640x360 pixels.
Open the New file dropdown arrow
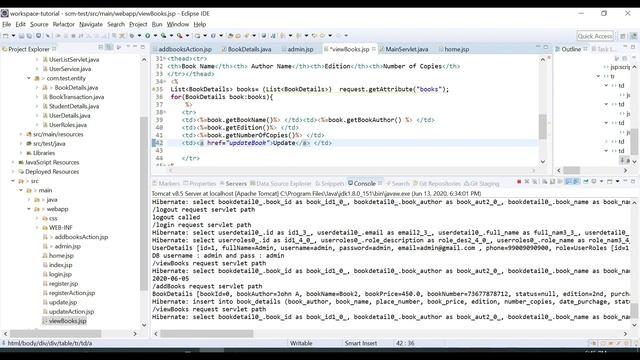pos(13,36)
